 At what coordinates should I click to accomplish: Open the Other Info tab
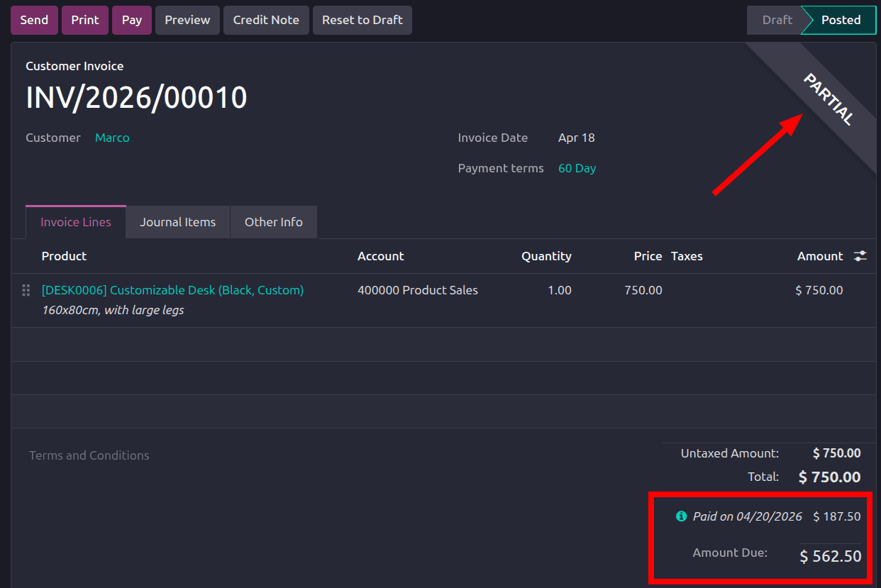tap(273, 221)
